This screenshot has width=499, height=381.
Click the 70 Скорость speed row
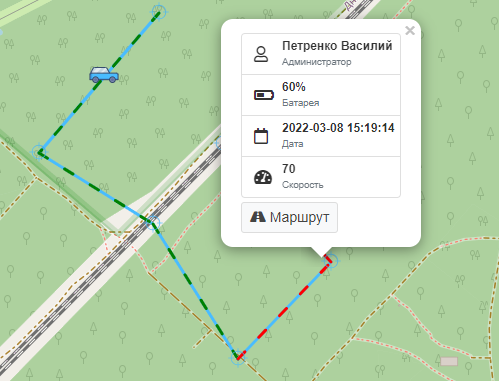(x=321, y=177)
